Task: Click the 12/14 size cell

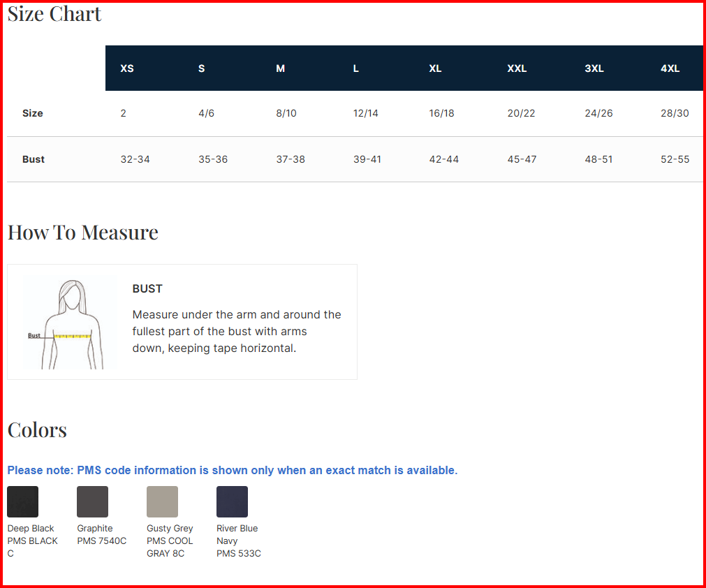Action: coord(366,113)
